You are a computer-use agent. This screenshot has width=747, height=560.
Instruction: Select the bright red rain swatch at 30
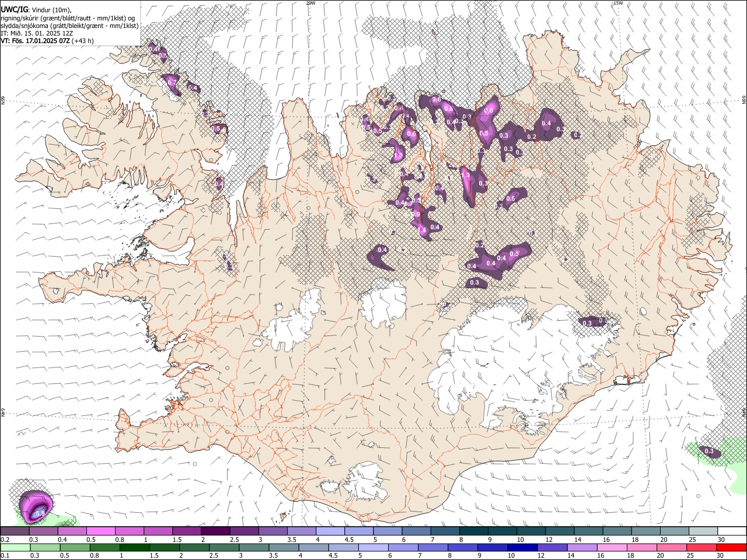tap(731, 547)
